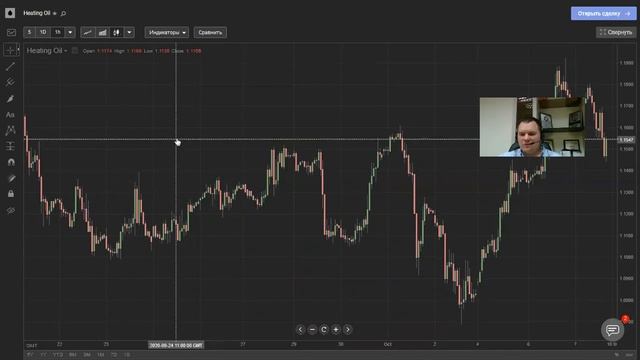Select the YTD date range tab
The height and width of the screenshot is (360, 640).
(x=58, y=355)
